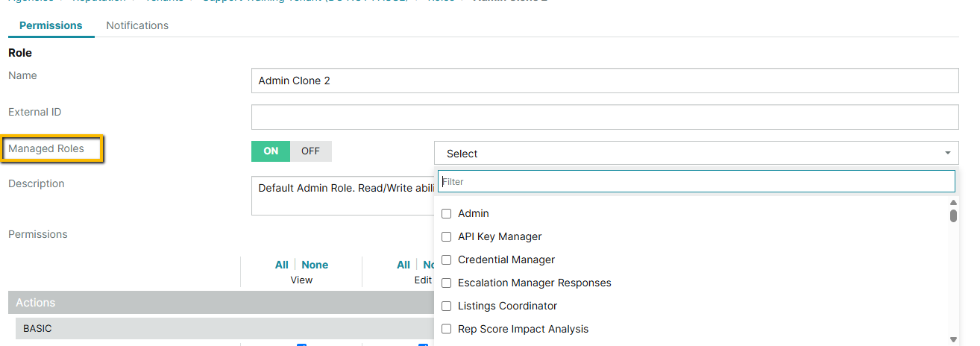980x346 pixels.
Task: Click the Description label
Action: pyautogui.click(x=37, y=183)
